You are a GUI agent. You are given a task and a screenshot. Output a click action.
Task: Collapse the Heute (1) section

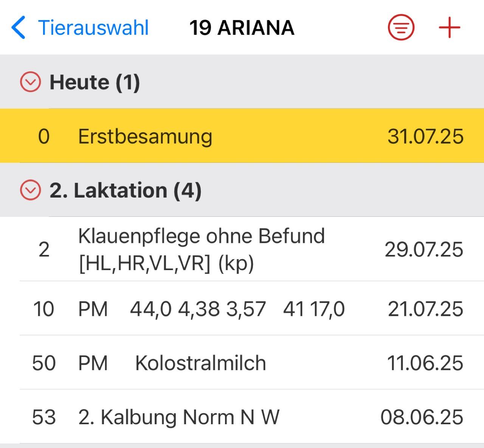click(x=30, y=82)
